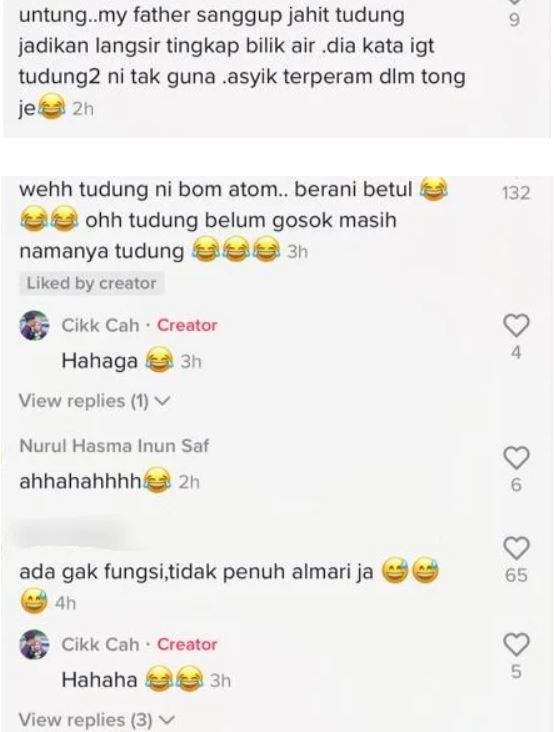Expand View replies (1)

point(95,401)
